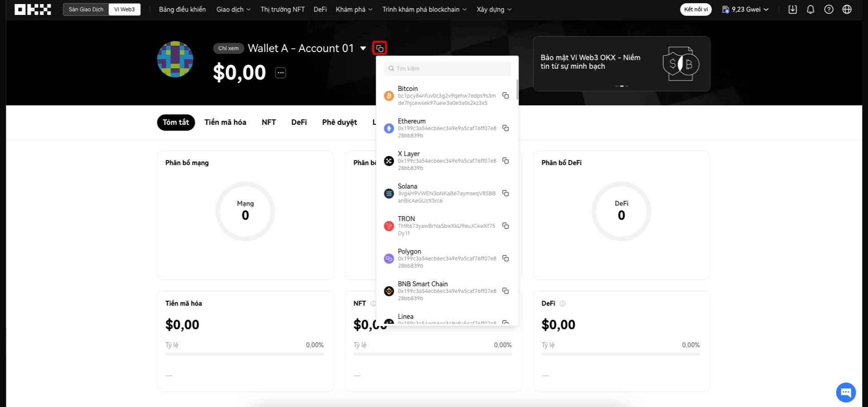This screenshot has width=868, height=407.
Task: Click the Linea network name
Action: [406, 317]
